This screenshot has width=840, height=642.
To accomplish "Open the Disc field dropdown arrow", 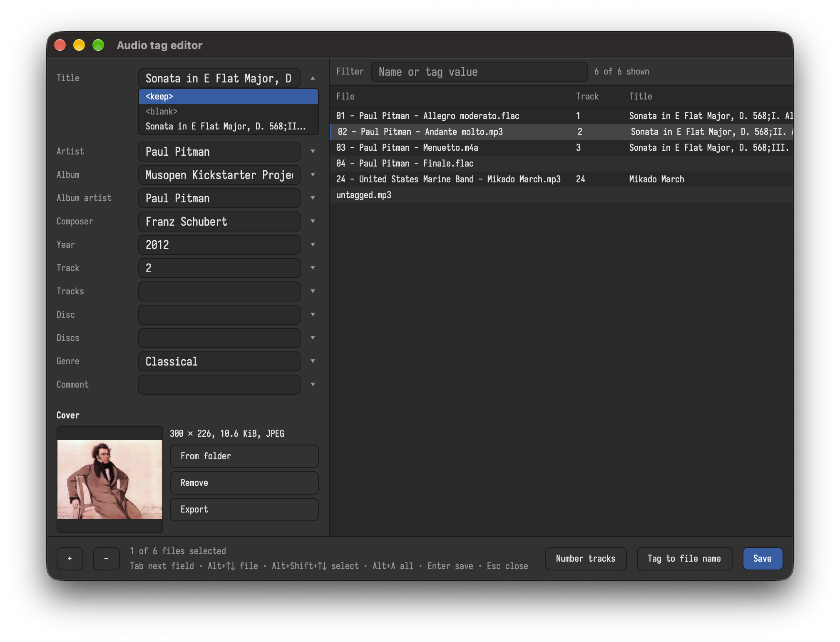I will point(313,315).
